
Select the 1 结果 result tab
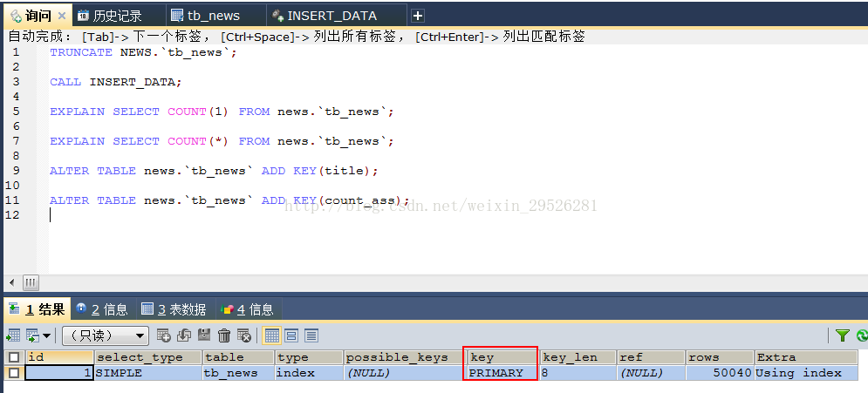pyautogui.click(x=37, y=309)
